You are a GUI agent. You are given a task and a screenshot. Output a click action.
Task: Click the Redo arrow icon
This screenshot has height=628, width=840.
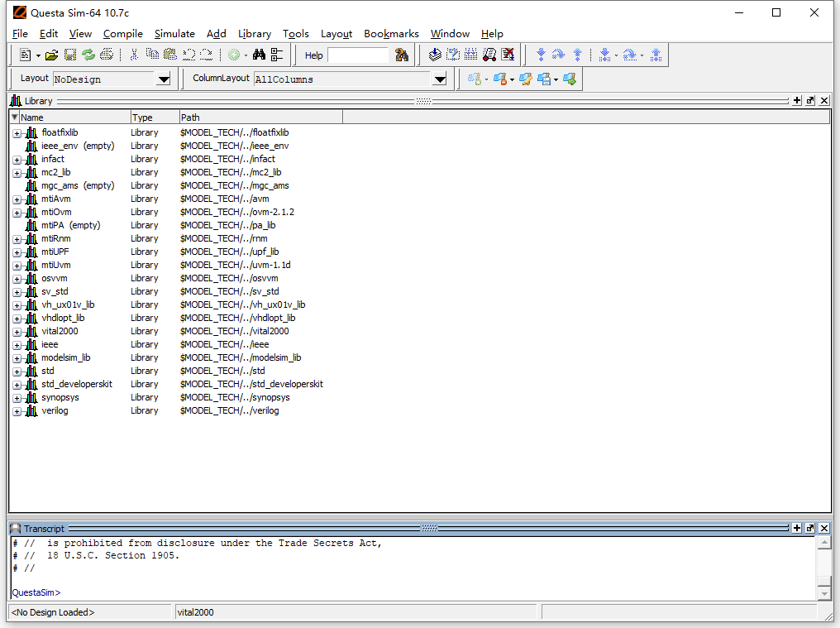(206, 55)
